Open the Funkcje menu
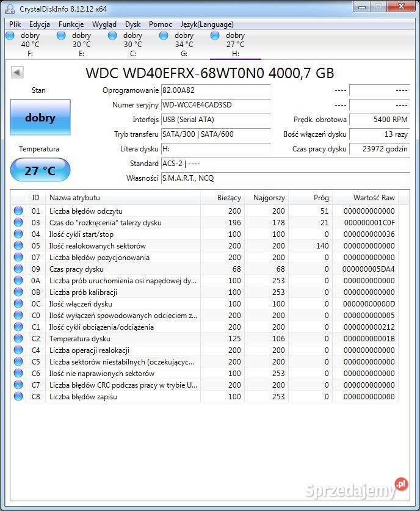Viewport: 420px width, 511px height. (x=71, y=24)
